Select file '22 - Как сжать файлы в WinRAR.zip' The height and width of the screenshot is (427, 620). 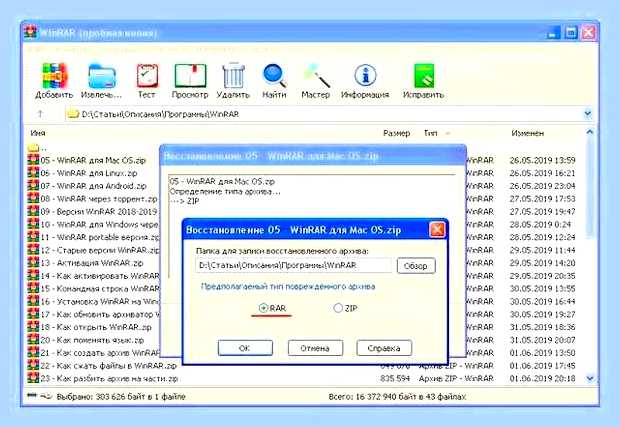click(x=108, y=365)
